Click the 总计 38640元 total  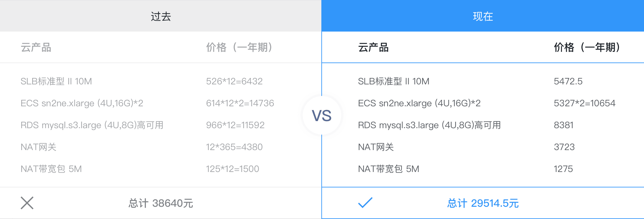point(161,203)
